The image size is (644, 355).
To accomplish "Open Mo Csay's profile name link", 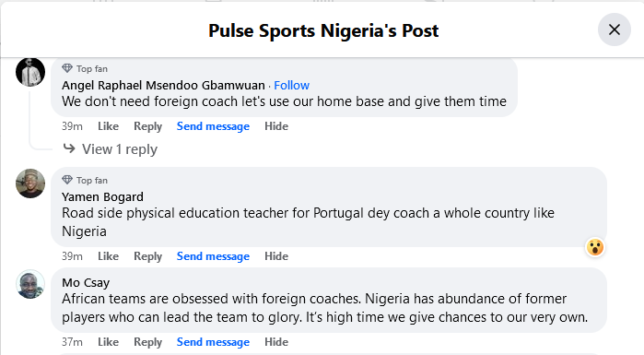I will click(86, 283).
